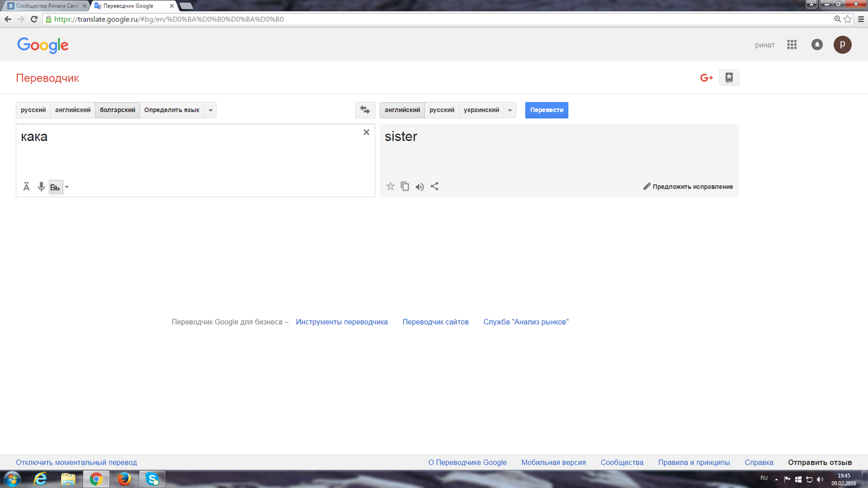Open the input method selector arrow
This screenshot has height=488, width=868.
[x=67, y=187]
